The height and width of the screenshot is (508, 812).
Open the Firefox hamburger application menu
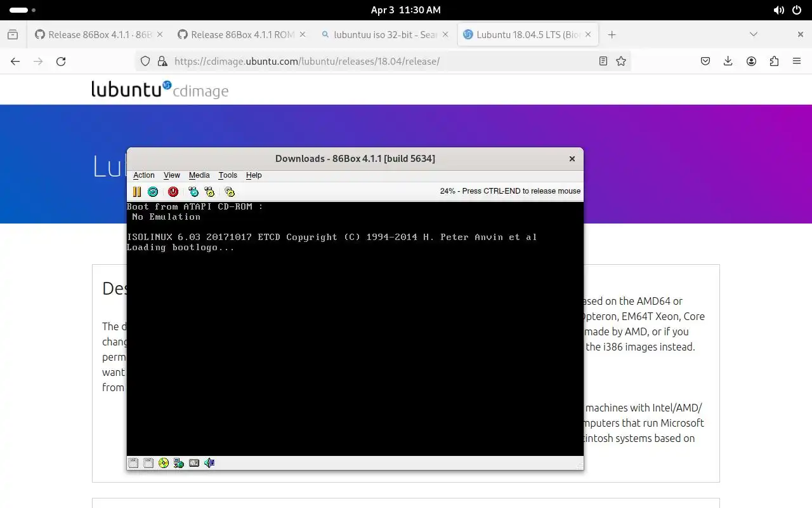pyautogui.click(x=797, y=62)
